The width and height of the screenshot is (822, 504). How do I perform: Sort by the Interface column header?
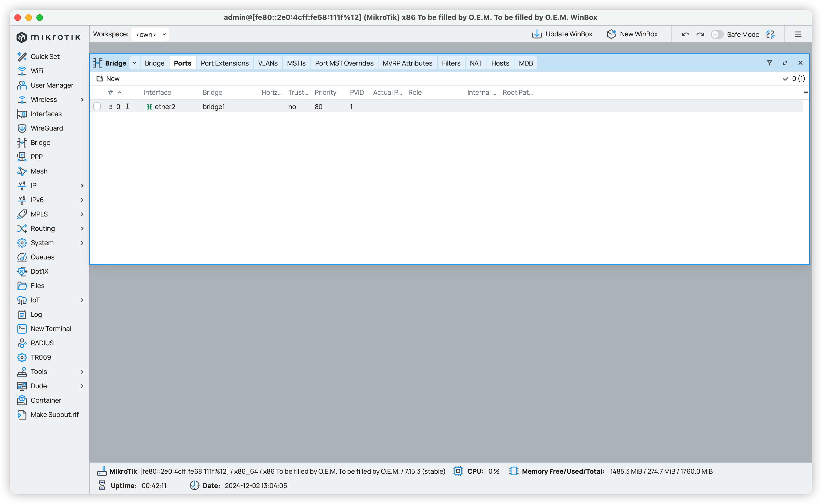pos(157,93)
